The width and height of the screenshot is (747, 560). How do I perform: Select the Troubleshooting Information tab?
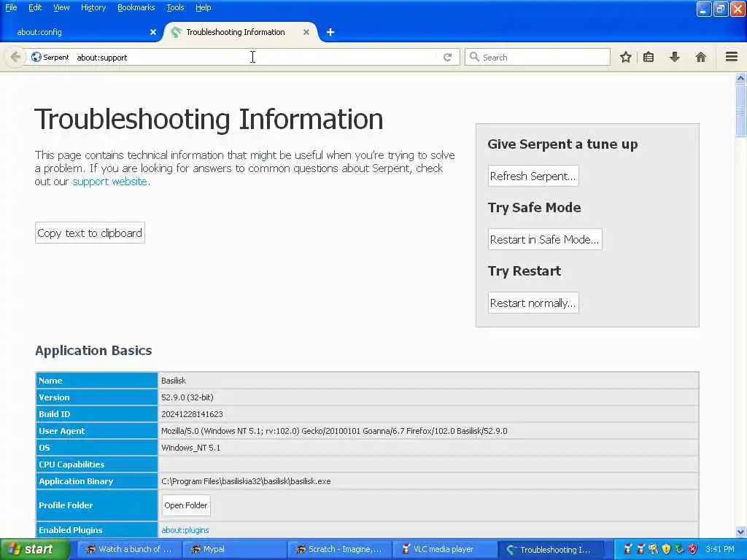pos(241,32)
